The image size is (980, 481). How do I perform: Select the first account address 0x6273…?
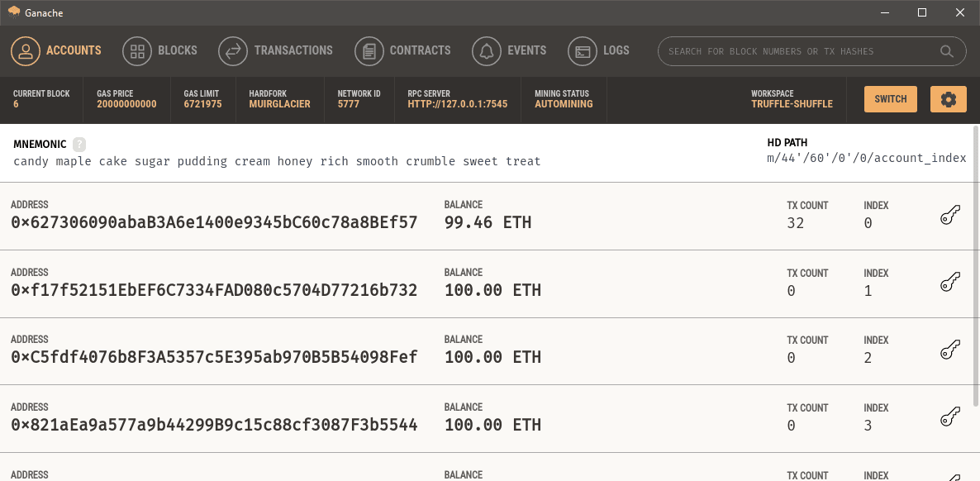tap(214, 223)
